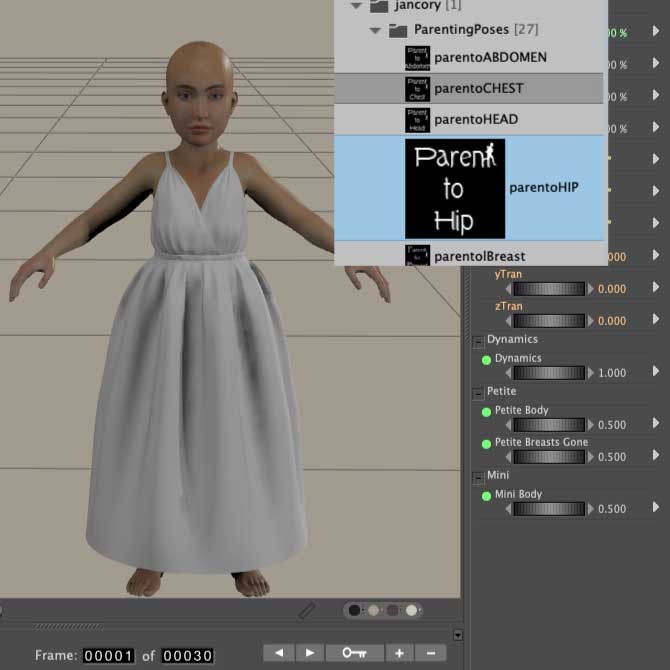Toggle the green dot beside Mini Body
670x670 pixels.
(x=487, y=495)
